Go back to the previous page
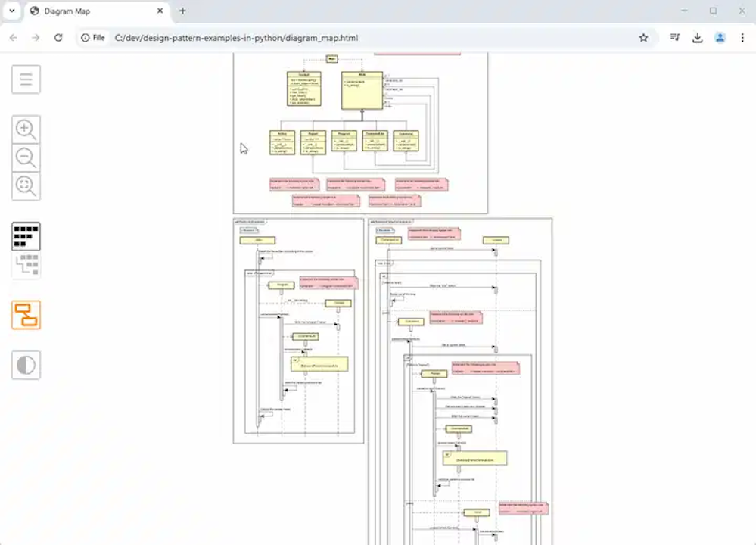Viewport: 756px width, 545px height. coord(13,38)
